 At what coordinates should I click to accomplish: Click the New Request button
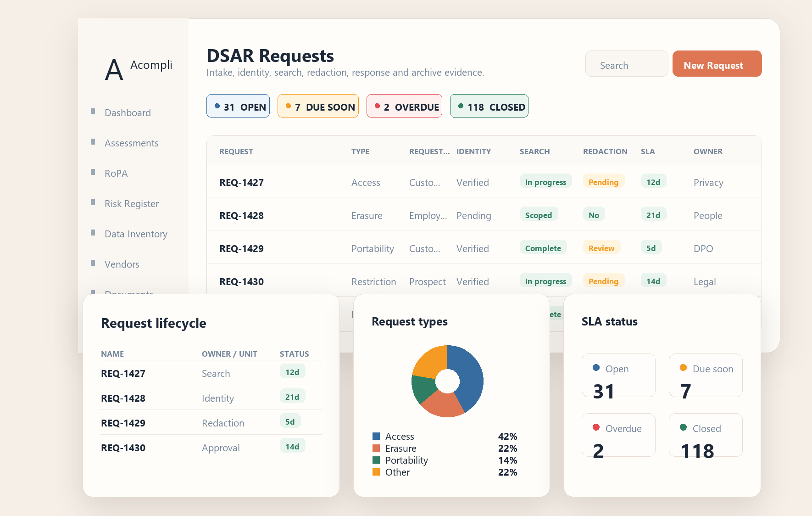(x=717, y=64)
